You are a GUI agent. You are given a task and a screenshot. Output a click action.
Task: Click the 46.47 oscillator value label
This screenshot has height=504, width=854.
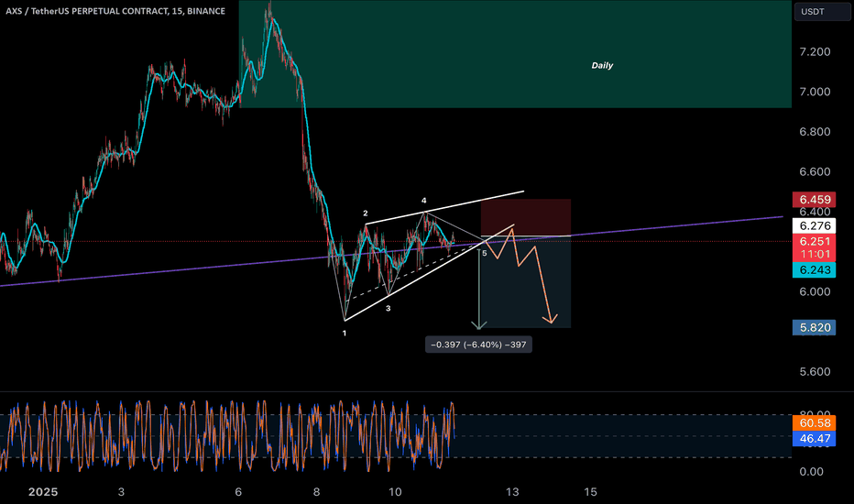click(x=815, y=439)
